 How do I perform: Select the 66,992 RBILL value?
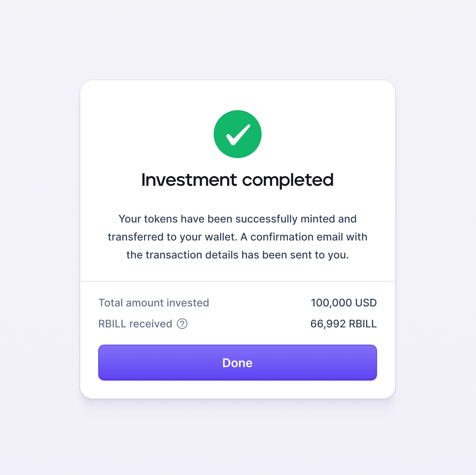click(x=343, y=324)
